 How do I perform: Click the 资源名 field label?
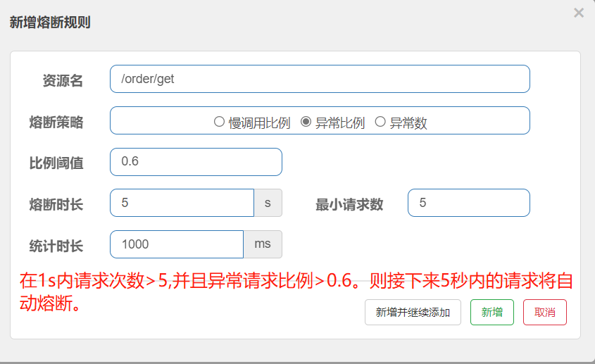pyautogui.click(x=63, y=80)
